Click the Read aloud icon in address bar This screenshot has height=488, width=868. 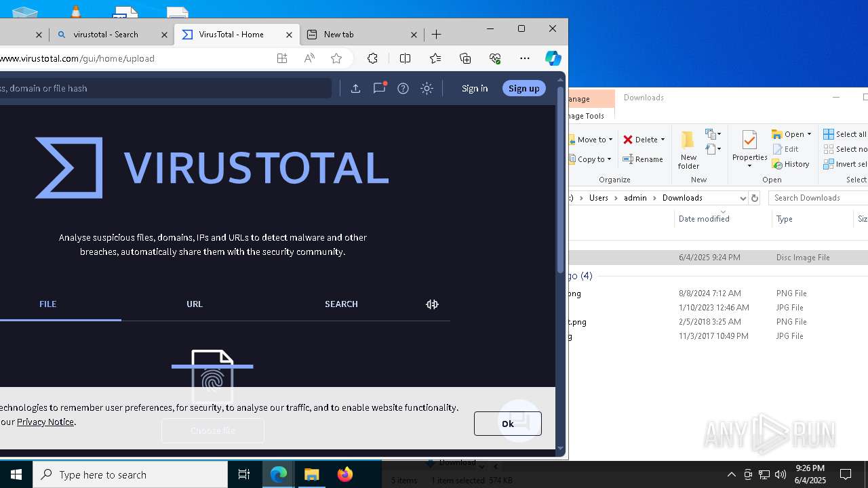[x=309, y=58]
